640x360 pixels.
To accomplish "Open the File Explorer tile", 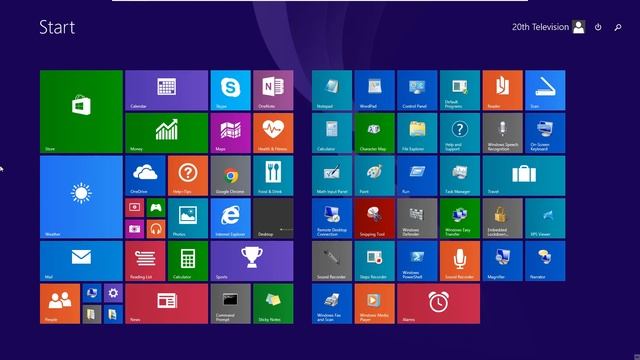I will (417, 133).
